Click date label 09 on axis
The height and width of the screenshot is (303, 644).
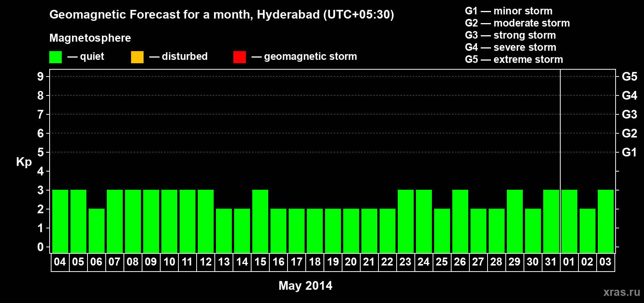(151, 262)
